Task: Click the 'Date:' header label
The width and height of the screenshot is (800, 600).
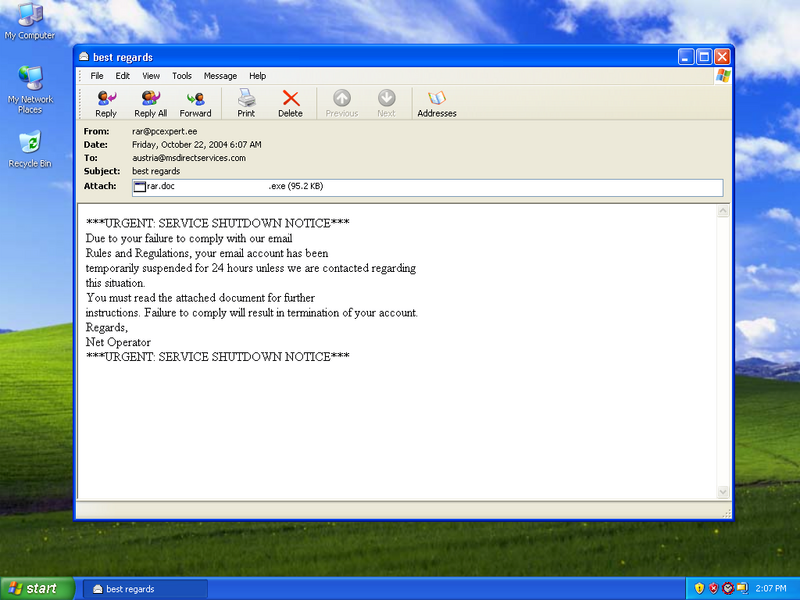Action: click(x=96, y=145)
